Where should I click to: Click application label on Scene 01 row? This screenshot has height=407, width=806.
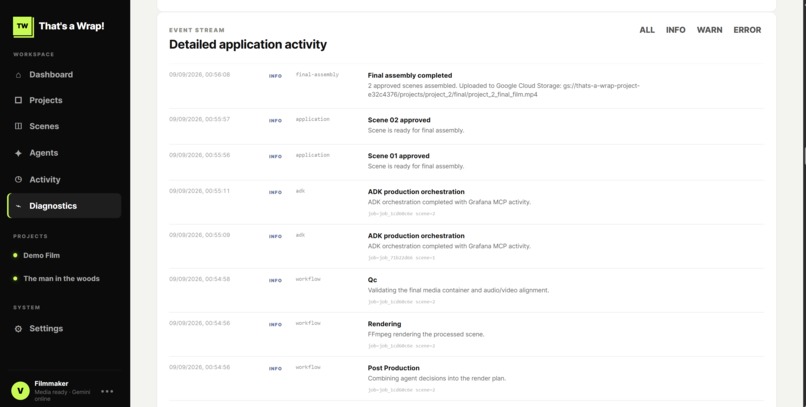click(x=313, y=155)
